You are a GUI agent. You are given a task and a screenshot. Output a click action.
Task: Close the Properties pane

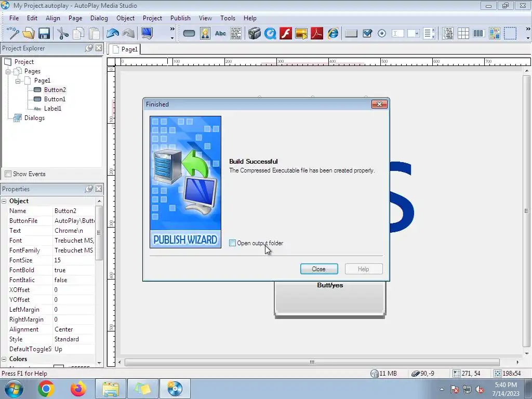[99, 189]
